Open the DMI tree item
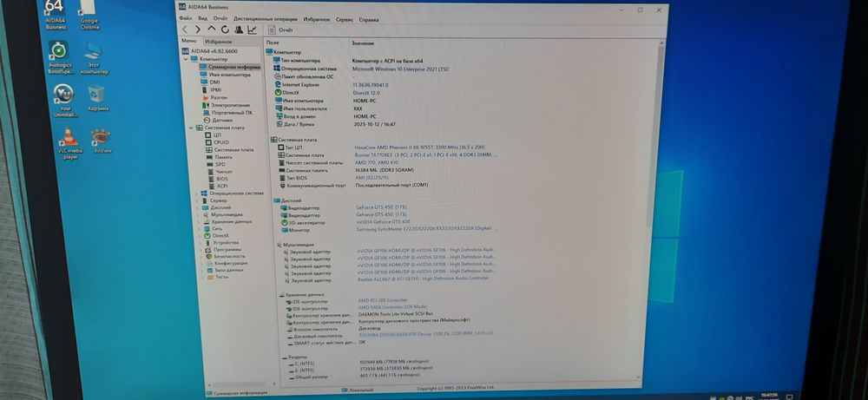The image size is (868, 400). point(210,82)
